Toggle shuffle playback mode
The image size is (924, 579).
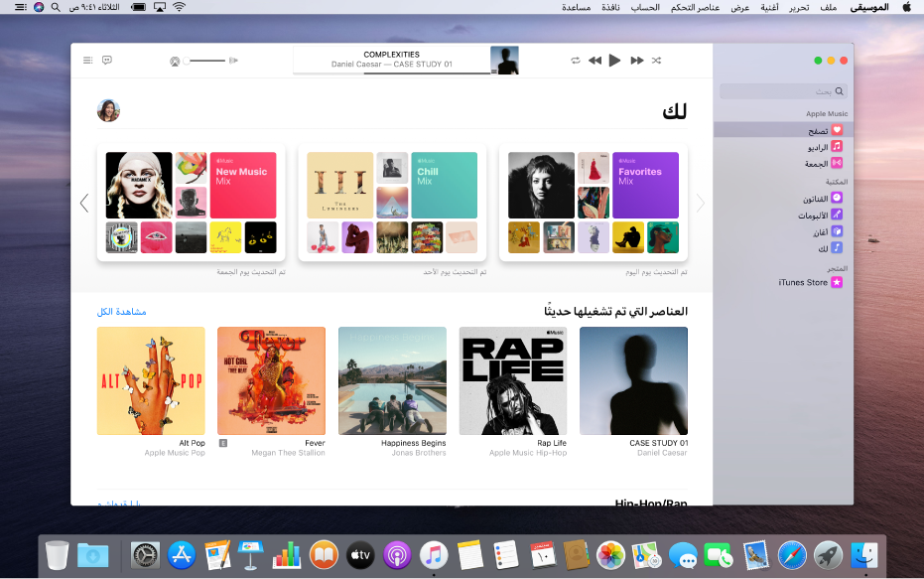point(656,60)
